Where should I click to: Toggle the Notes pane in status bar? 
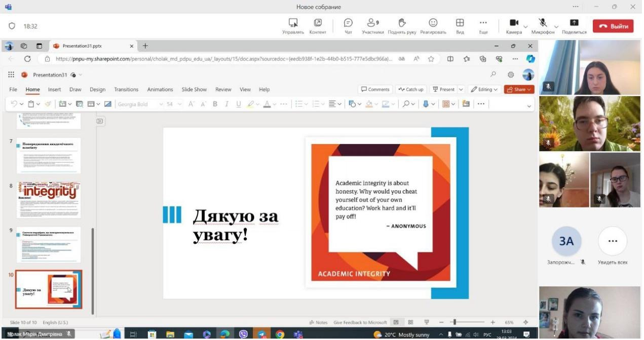coord(318,322)
